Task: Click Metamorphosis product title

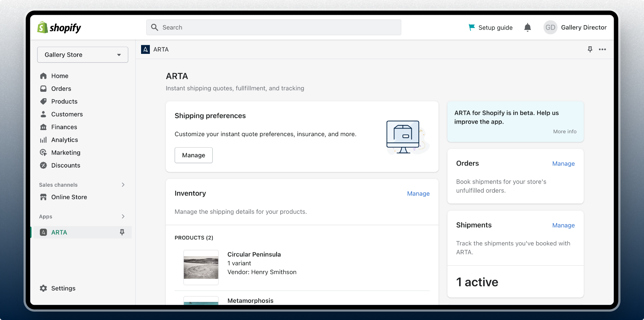Action: (x=251, y=300)
